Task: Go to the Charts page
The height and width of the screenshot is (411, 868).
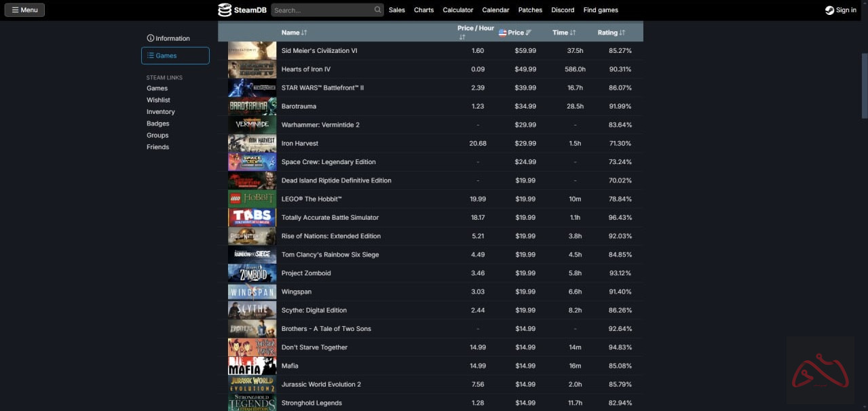Action: click(423, 10)
